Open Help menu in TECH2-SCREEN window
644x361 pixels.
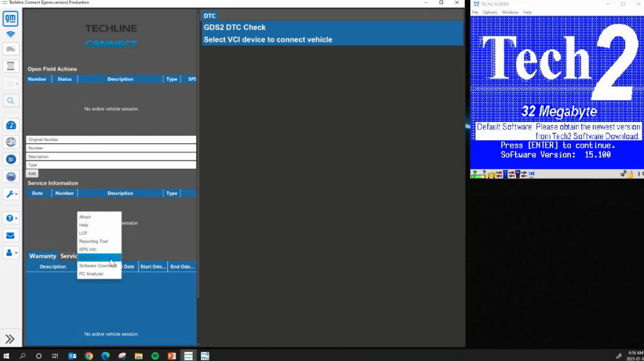(527, 12)
